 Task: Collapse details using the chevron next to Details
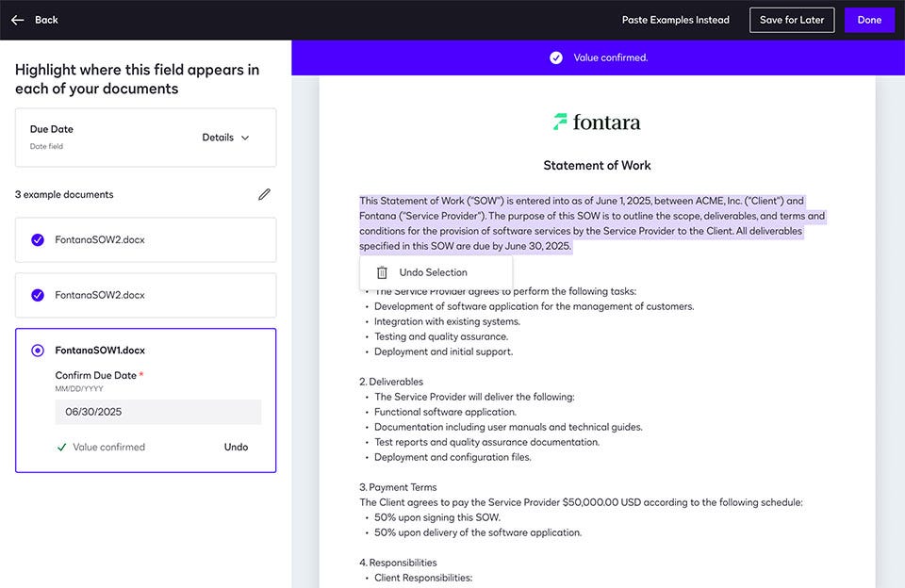[x=246, y=137]
